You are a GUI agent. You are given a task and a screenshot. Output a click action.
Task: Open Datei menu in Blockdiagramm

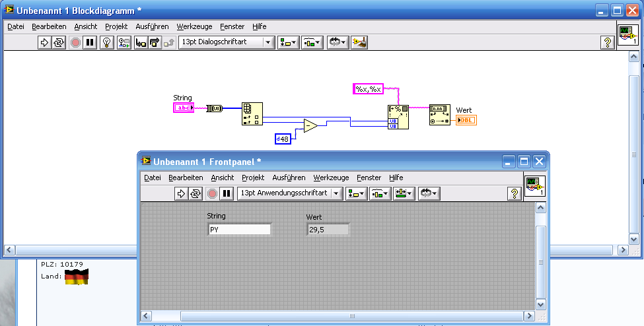click(x=16, y=26)
